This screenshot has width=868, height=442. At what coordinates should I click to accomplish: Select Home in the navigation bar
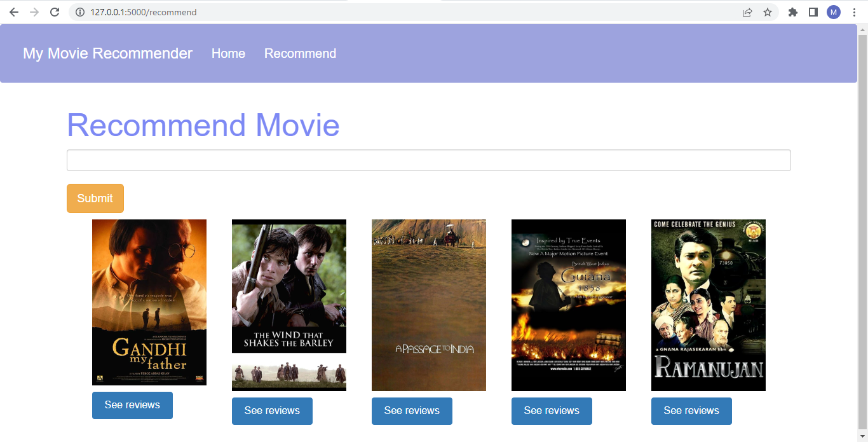click(228, 53)
